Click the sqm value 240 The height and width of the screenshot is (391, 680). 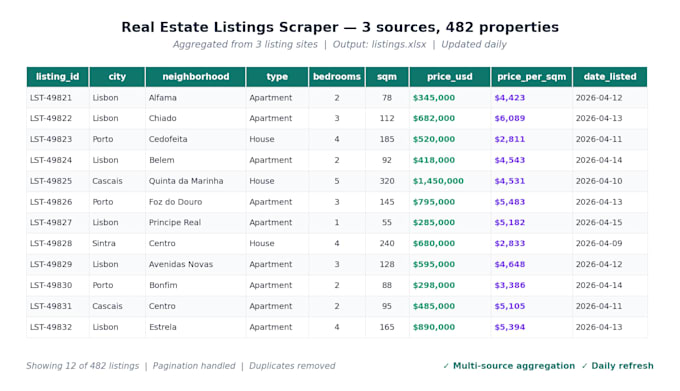pos(387,243)
